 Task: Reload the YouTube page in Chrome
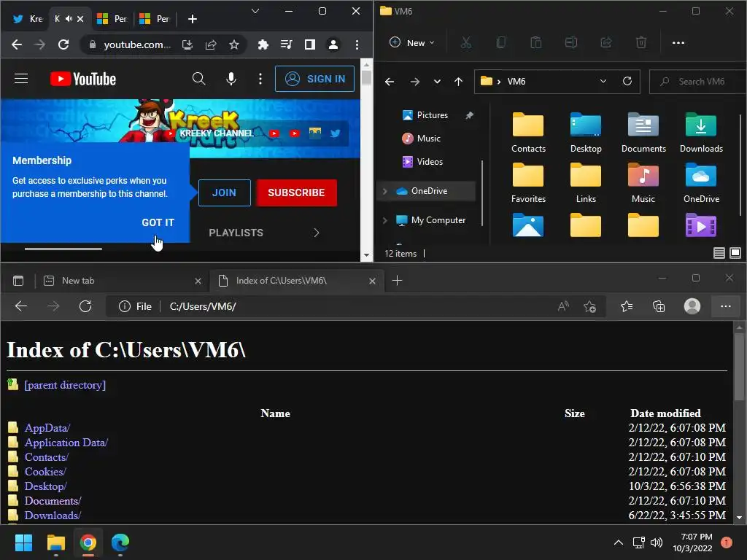63,44
